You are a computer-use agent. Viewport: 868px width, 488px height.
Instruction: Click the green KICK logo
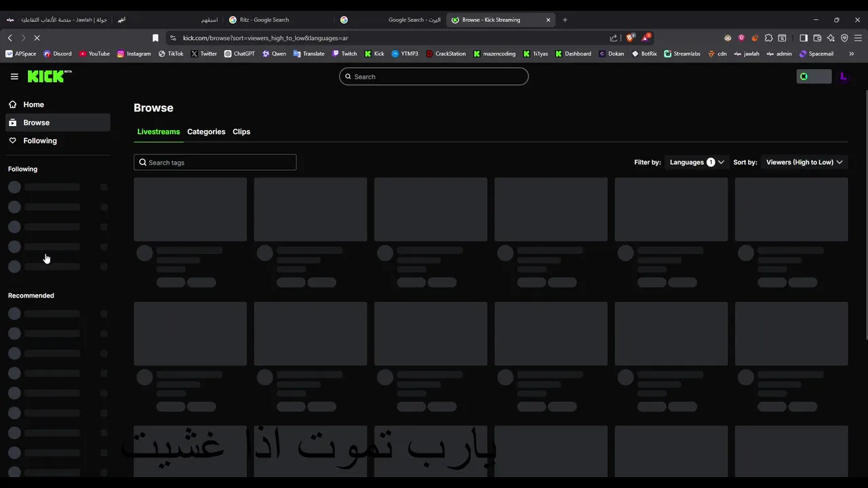[50, 77]
